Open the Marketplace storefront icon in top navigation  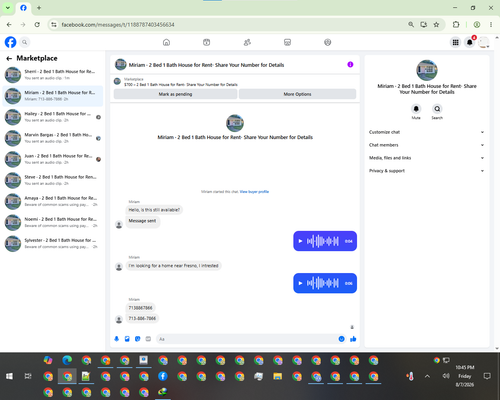pos(287,42)
